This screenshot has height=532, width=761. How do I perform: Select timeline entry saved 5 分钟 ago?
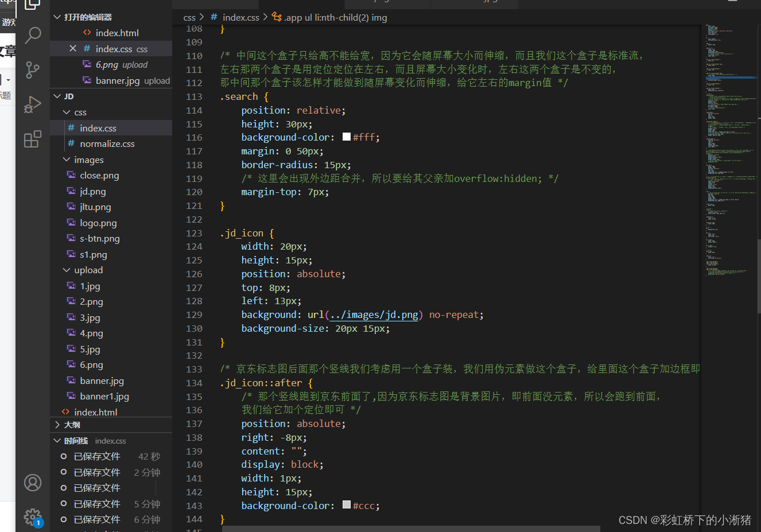(x=111, y=504)
